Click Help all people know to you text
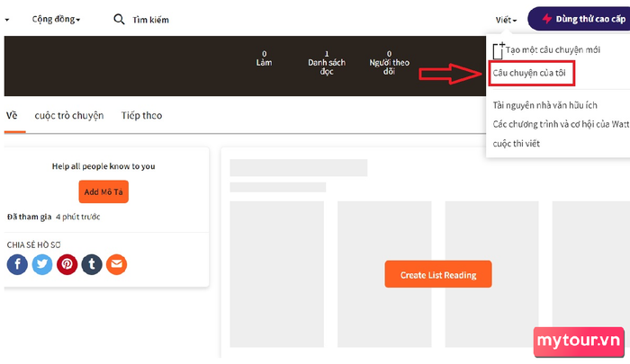630x364 pixels. pyautogui.click(x=103, y=166)
